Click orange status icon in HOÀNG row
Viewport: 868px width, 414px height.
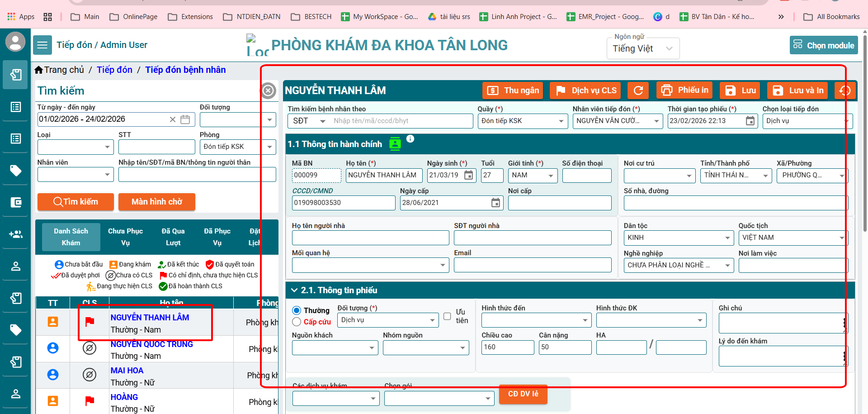53,401
